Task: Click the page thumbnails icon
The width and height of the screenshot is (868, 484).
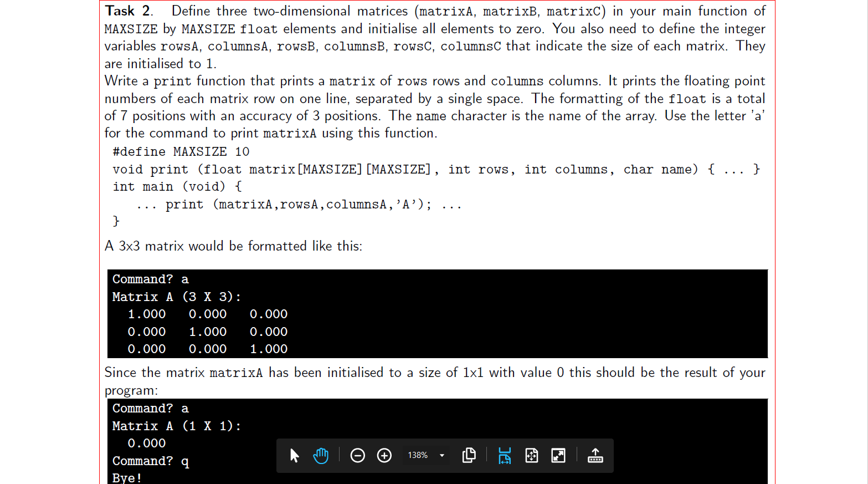Action: (469, 455)
